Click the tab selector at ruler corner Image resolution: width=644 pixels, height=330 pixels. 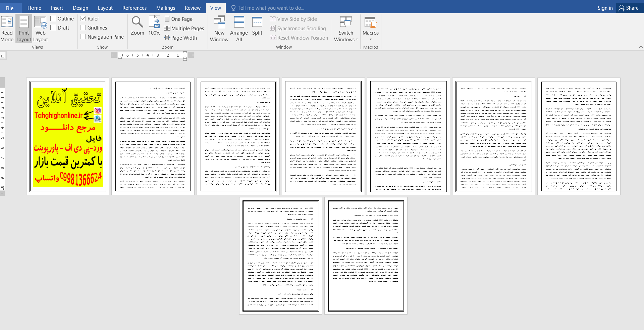3,55
